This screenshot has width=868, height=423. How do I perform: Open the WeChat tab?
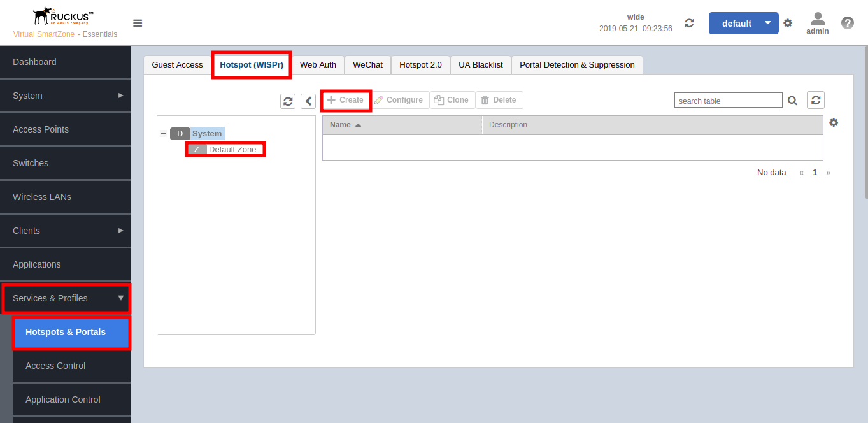[x=367, y=65]
